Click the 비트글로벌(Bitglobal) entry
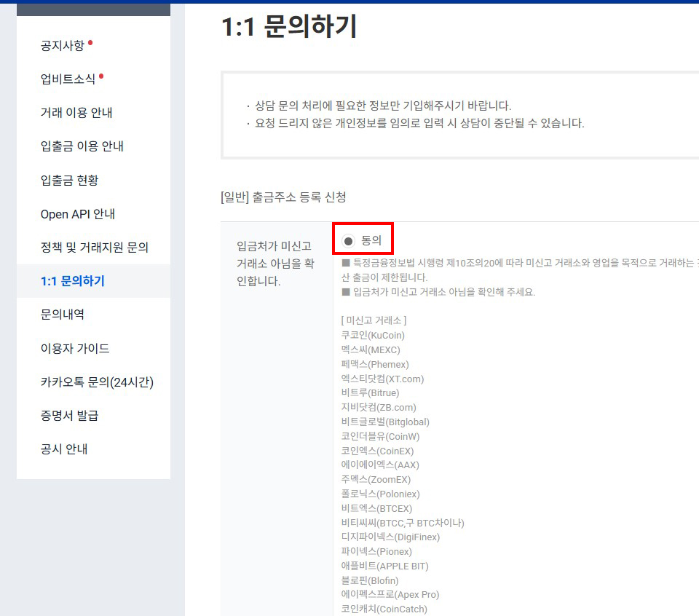This screenshot has width=699, height=616. (385, 422)
